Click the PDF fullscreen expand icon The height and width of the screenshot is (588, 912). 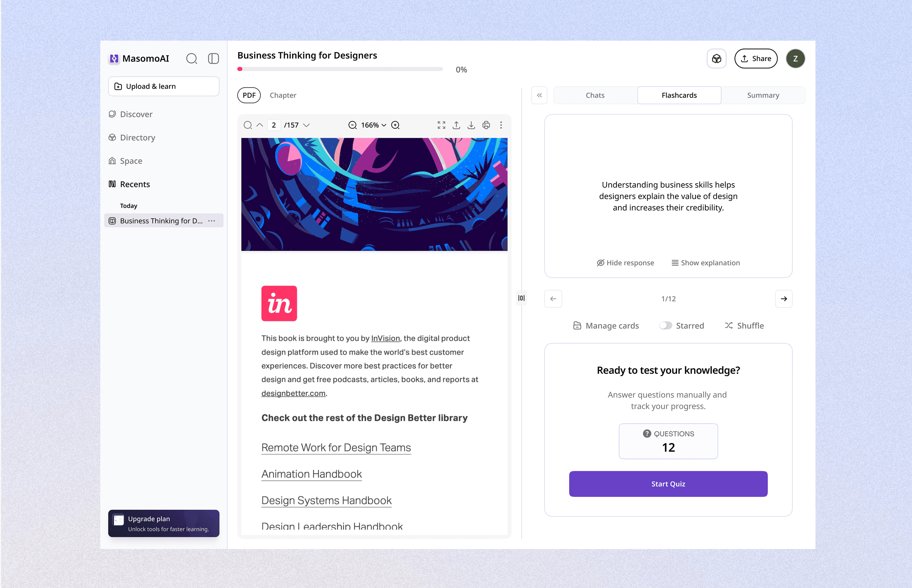pos(441,125)
